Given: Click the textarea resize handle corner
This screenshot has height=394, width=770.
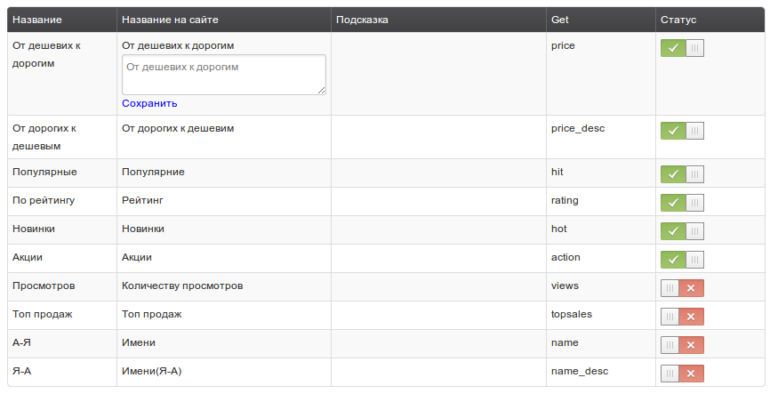Looking at the screenshot, I should [322, 91].
